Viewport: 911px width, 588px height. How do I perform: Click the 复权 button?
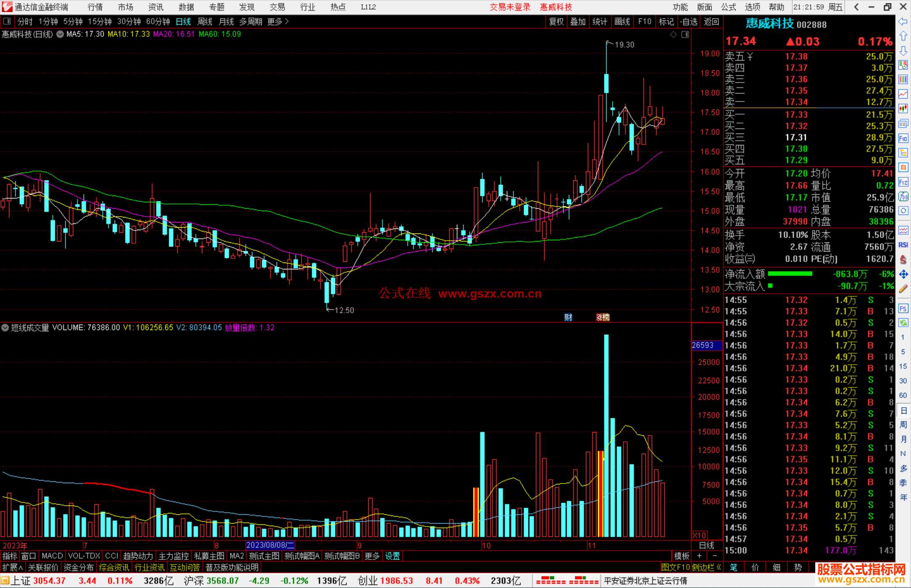click(x=556, y=21)
